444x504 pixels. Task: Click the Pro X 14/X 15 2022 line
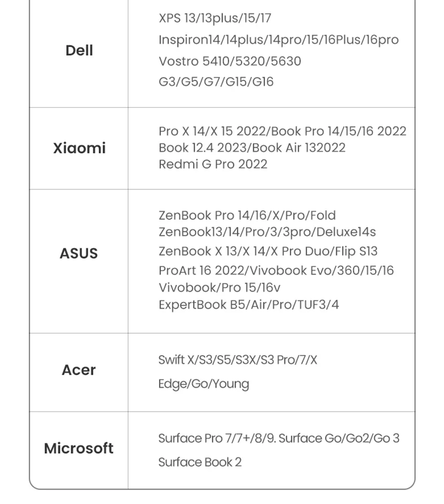pos(282,131)
